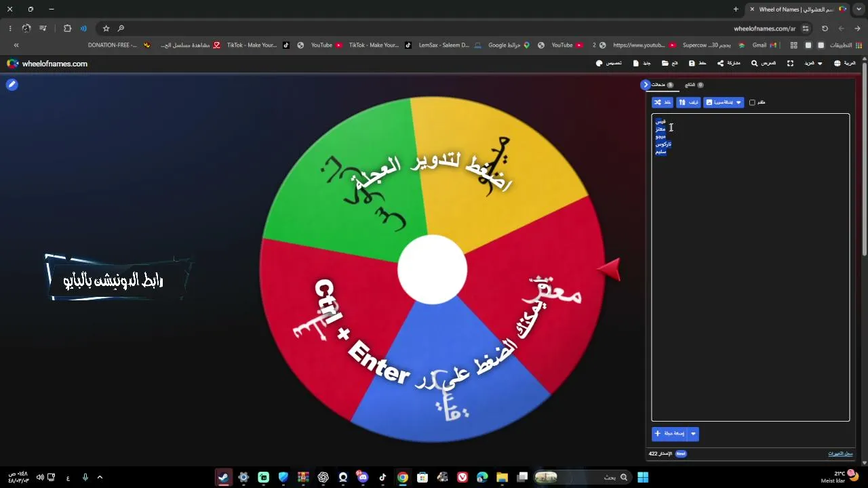Open browser extensions puzzle icon
Screen dimensions: 868x488
point(67,28)
